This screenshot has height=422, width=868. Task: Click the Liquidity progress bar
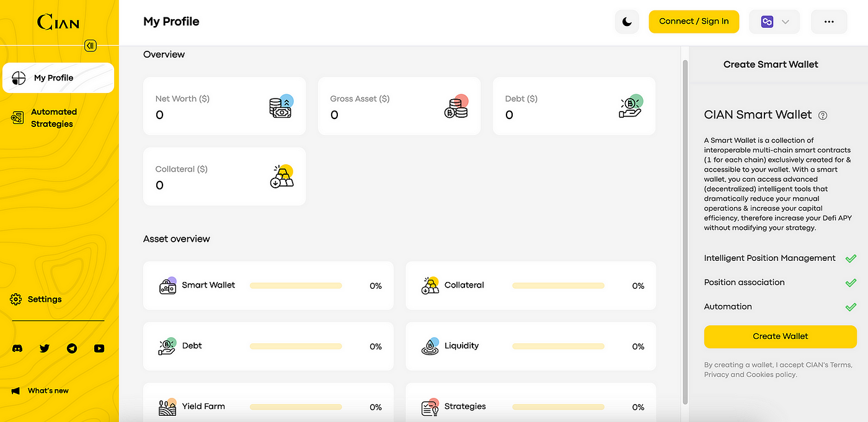pyautogui.click(x=559, y=346)
